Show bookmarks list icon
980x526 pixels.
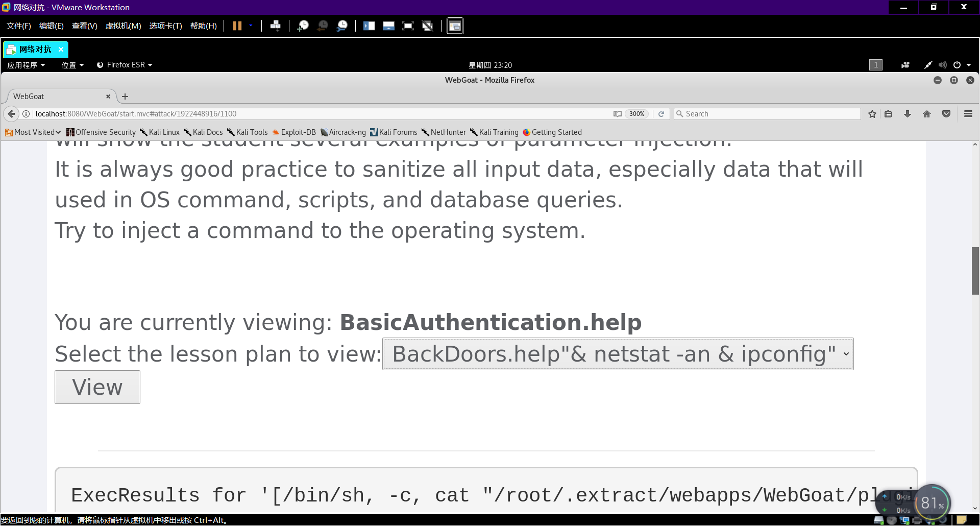[x=888, y=114]
